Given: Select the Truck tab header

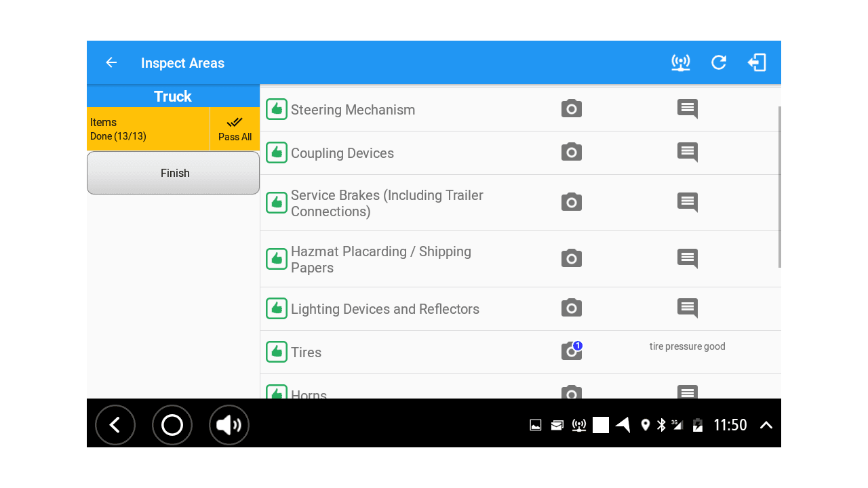Looking at the screenshot, I should coord(173,96).
